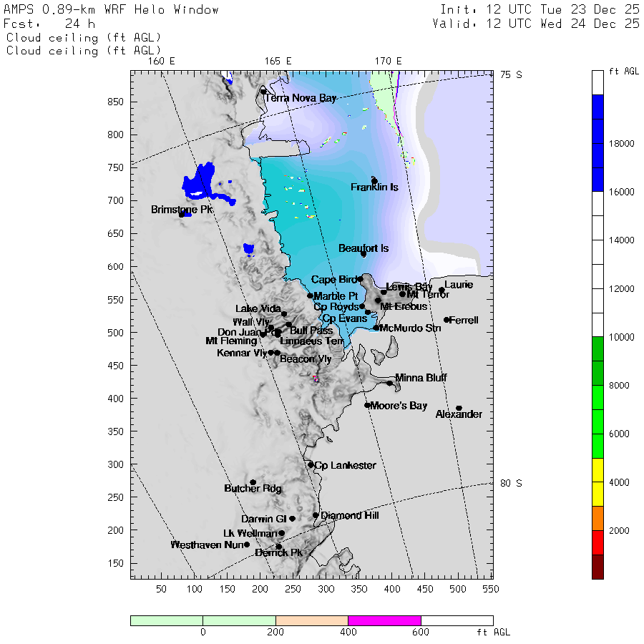Click the Cp Evans label
Screen dimensions: 644x644
tap(345, 318)
